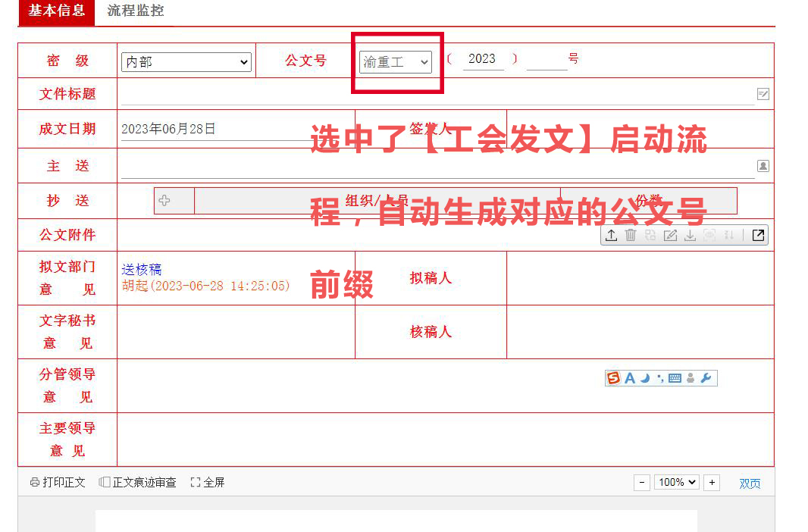This screenshot has height=532, width=808.
Task: Zoom in with the plus button
Action: point(712,483)
